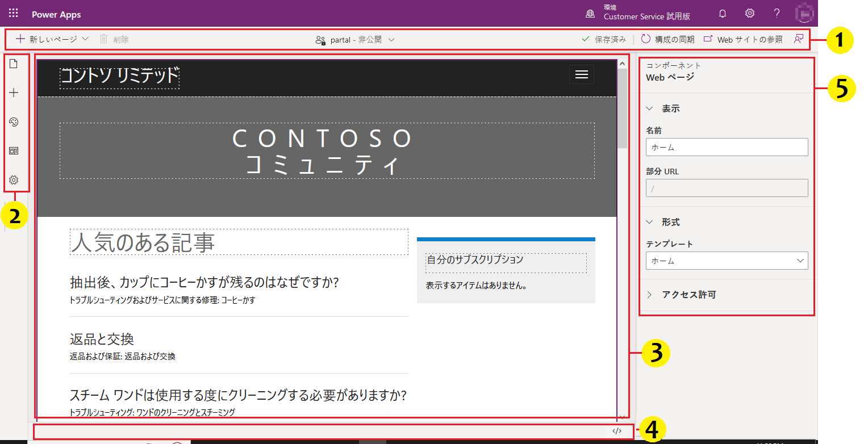Open notifications bell in header
This screenshot has height=444, width=868.
click(723, 13)
